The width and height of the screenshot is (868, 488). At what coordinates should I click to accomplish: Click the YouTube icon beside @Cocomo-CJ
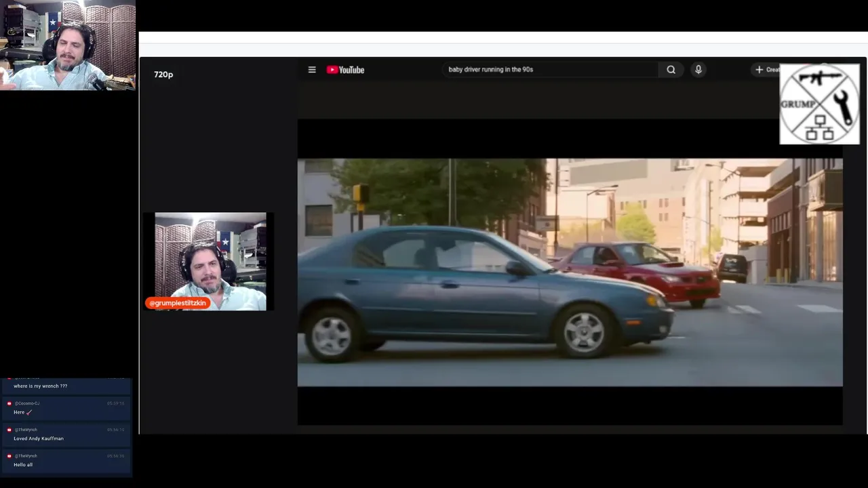[x=9, y=403]
